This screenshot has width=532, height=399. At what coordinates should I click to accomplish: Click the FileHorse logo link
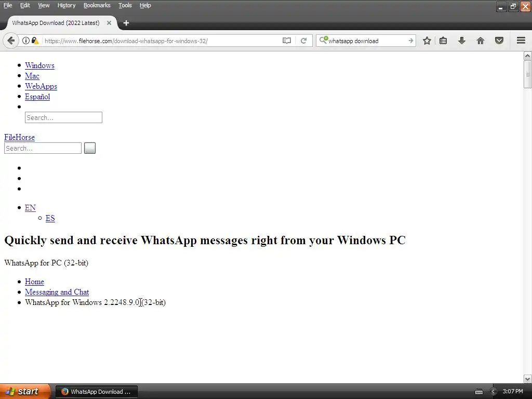point(19,137)
